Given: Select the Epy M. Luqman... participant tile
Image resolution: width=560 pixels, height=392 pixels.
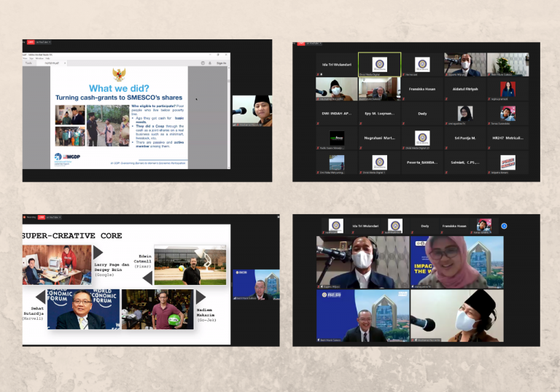Looking at the screenshot, I should tap(379, 114).
